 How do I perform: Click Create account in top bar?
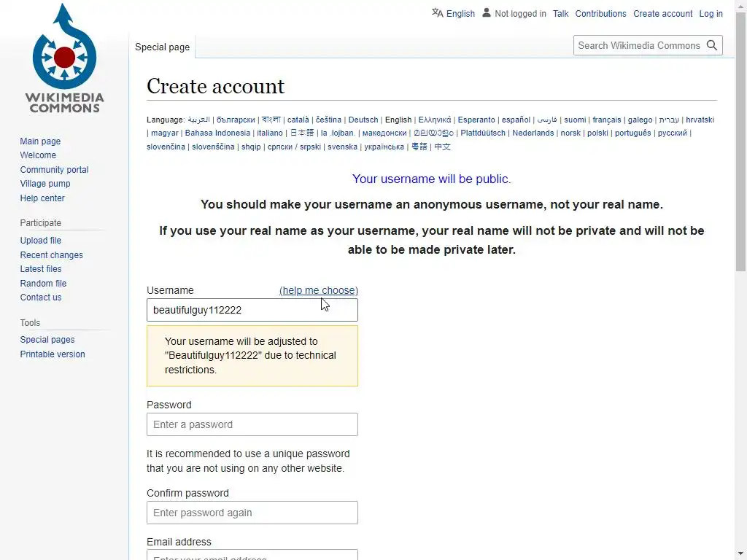tap(662, 14)
